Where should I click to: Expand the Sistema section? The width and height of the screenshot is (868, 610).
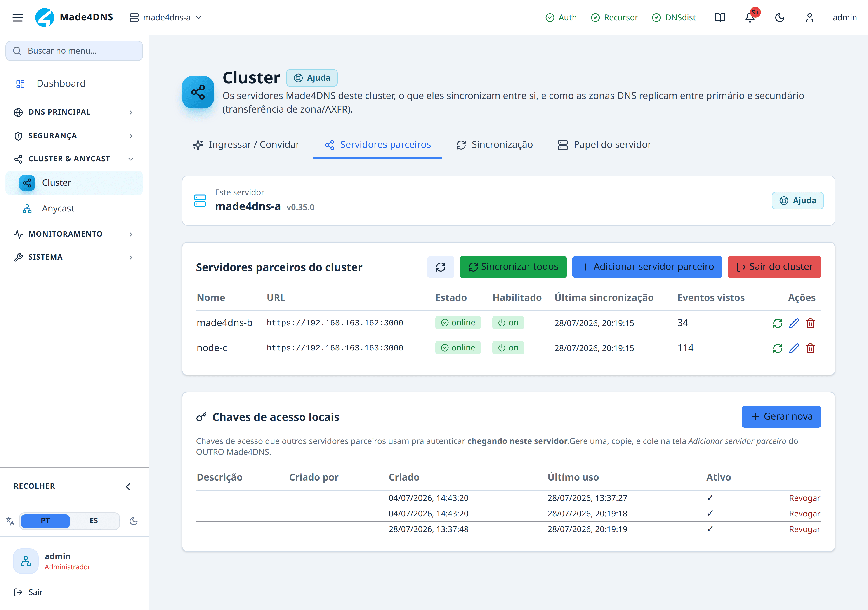(x=74, y=257)
